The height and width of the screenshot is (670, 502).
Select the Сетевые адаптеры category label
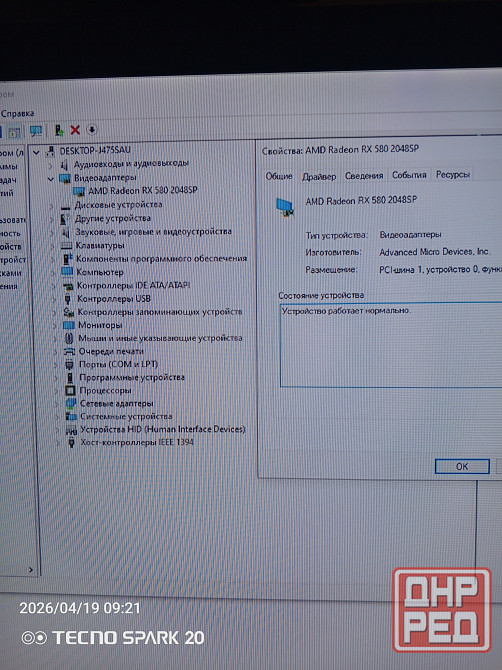[x=117, y=403]
